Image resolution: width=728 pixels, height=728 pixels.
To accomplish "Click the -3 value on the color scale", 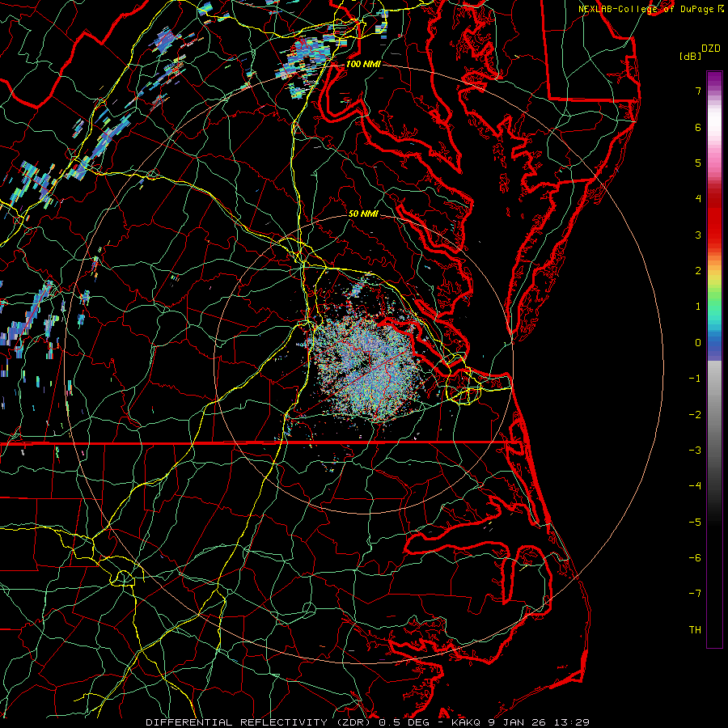I will [695, 451].
